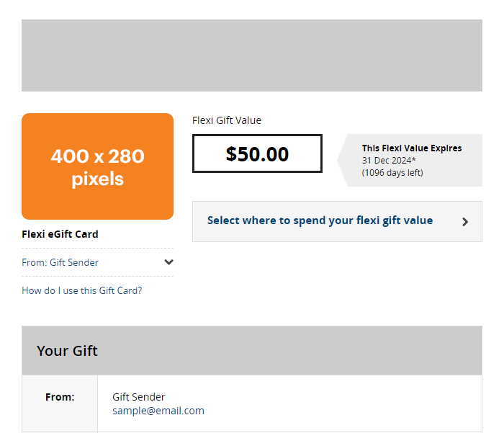504x433 pixels.
Task: Click the '400 x 280' text on card
Action: click(x=97, y=156)
